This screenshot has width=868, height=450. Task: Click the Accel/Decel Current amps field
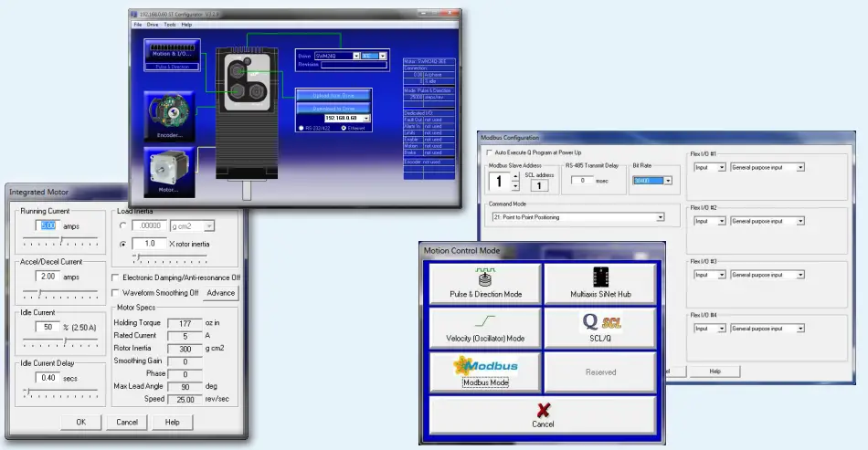(48, 277)
